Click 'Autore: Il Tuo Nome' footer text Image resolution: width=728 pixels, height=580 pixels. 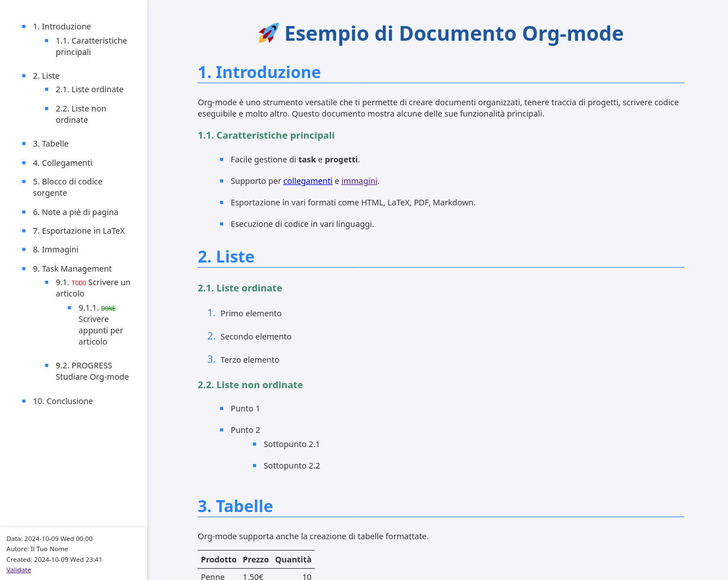click(37, 549)
